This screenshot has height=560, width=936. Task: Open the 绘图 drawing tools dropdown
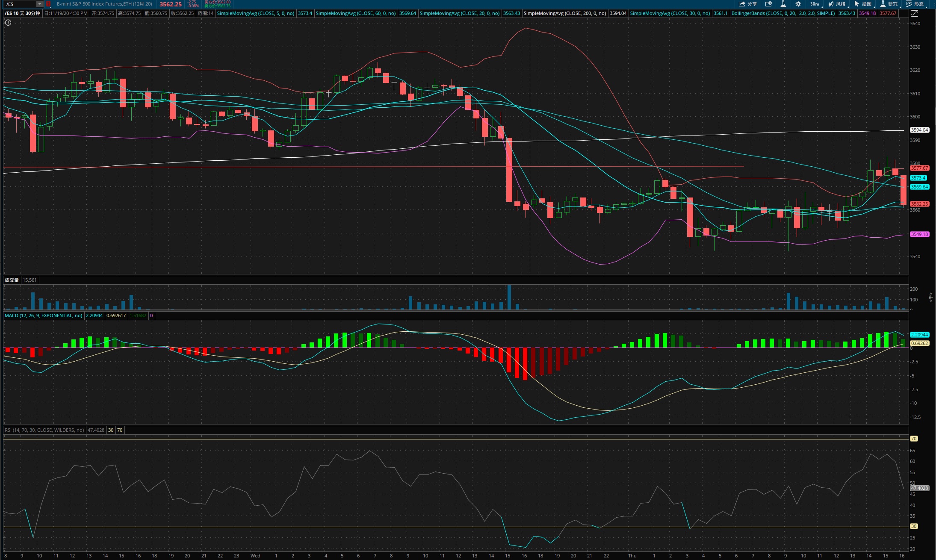(x=863, y=4)
